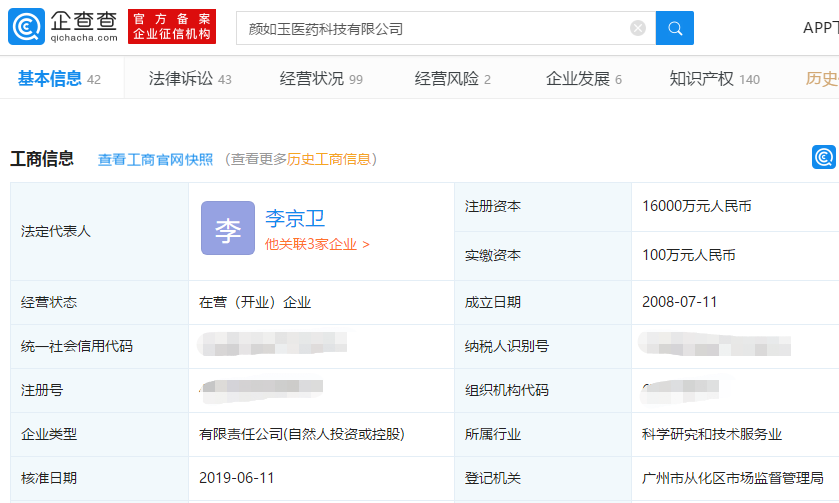The width and height of the screenshot is (839, 503).
Task: Click the 在营（开业）企业 status text
Action: pos(255,302)
